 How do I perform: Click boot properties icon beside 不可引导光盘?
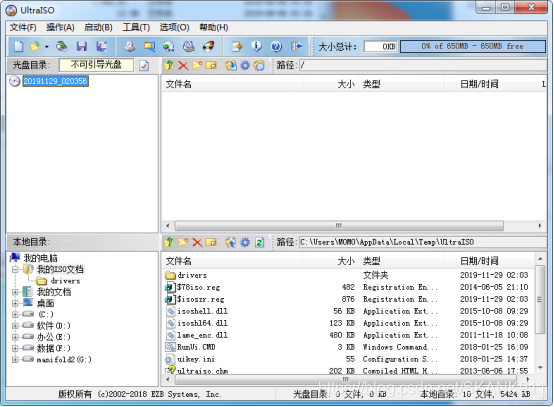pyautogui.click(x=144, y=65)
